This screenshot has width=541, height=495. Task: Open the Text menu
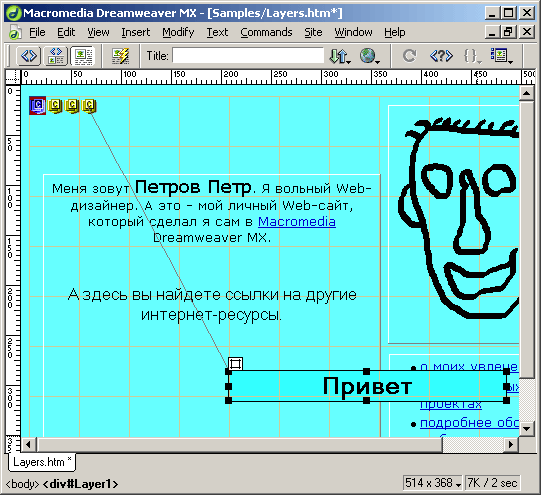point(217,32)
